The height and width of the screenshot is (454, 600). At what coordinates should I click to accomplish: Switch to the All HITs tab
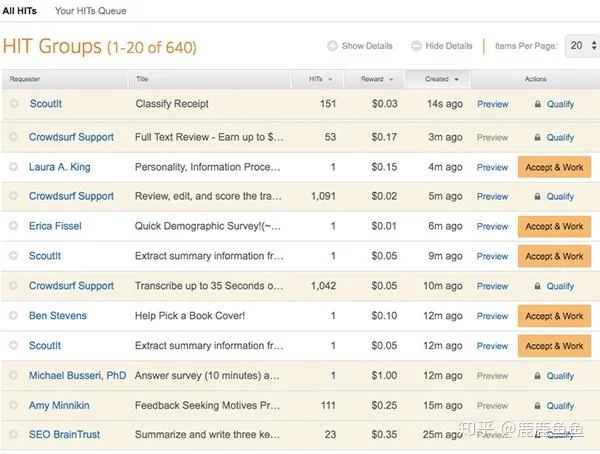pyautogui.click(x=20, y=11)
